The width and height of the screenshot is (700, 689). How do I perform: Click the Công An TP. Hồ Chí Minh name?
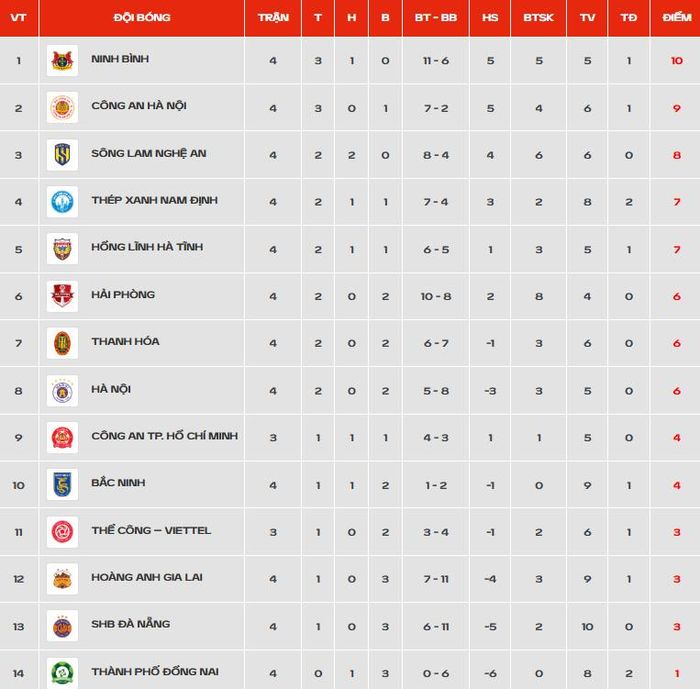click(164, 436)
